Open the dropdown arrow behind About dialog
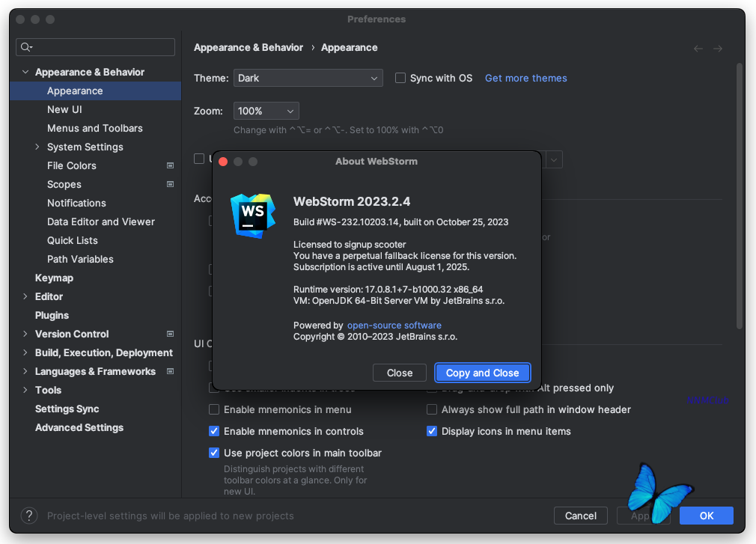 [554, 159]
